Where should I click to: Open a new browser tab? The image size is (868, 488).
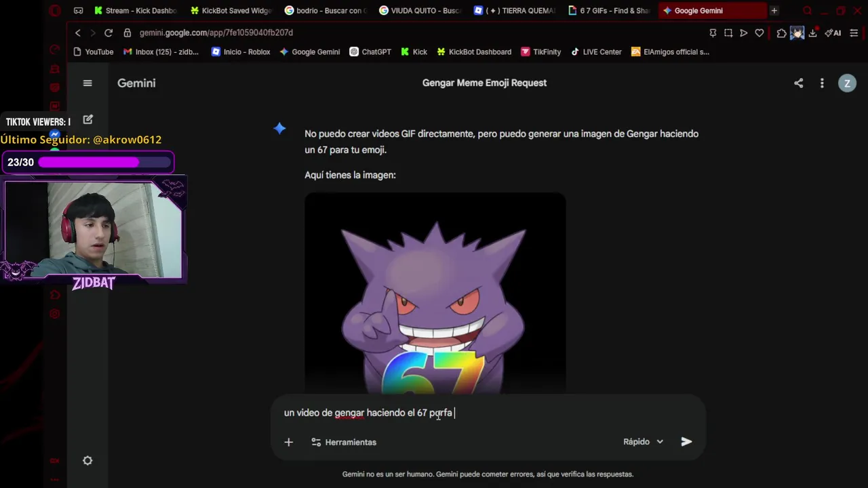[x=774, y=11]
